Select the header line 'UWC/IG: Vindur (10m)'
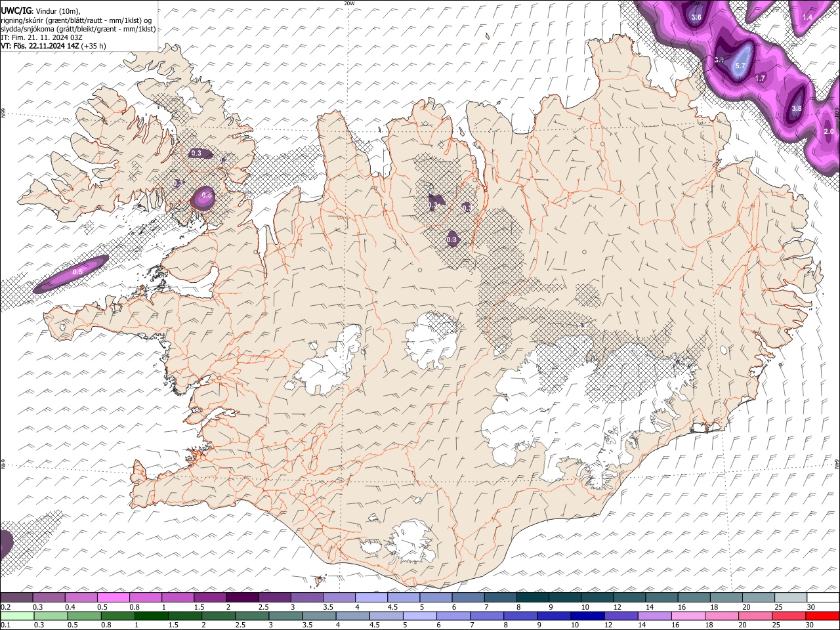Screen dimensions: 840x630 [x=40, y=11]
